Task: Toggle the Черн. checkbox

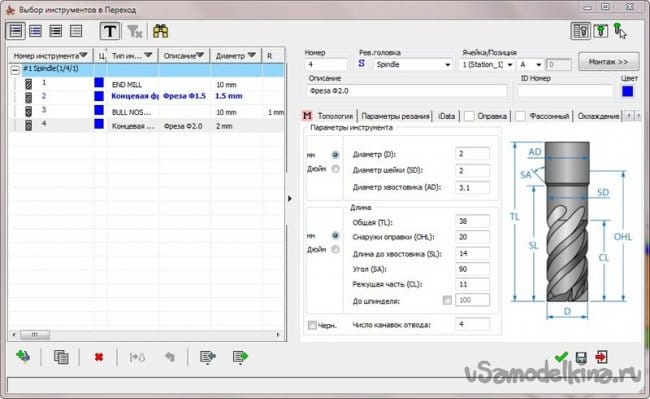Action: click(312, 325)
